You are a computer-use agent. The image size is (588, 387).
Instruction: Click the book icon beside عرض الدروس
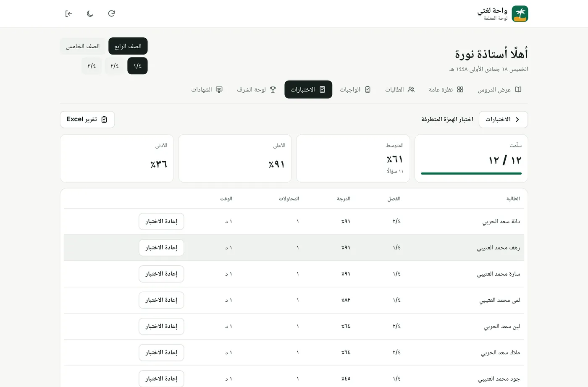coord(518,89)
